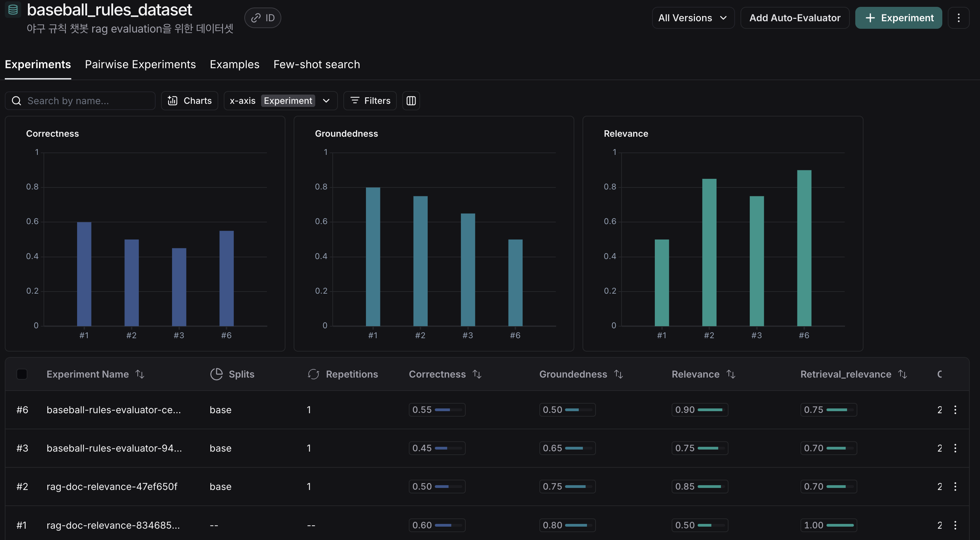Click the column layout icon button
The image size is (980, 540).
pyautogui.click(x=411, y=101)
